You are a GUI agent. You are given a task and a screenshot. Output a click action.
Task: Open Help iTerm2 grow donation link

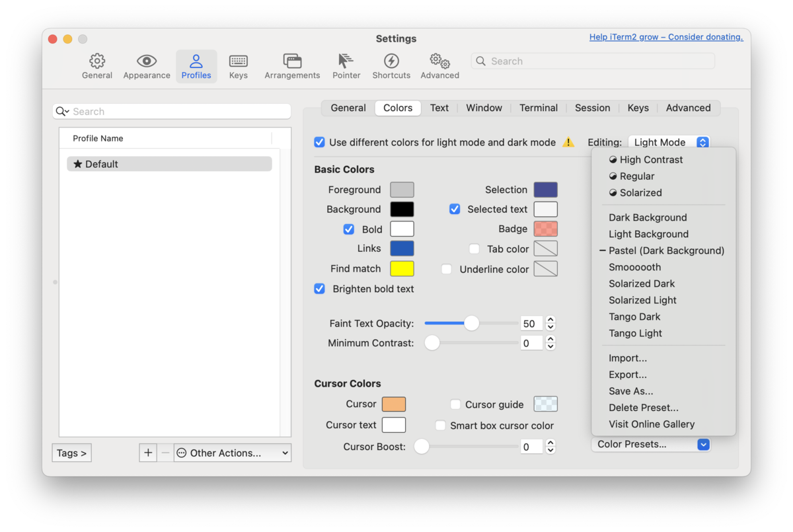(666, 37)
